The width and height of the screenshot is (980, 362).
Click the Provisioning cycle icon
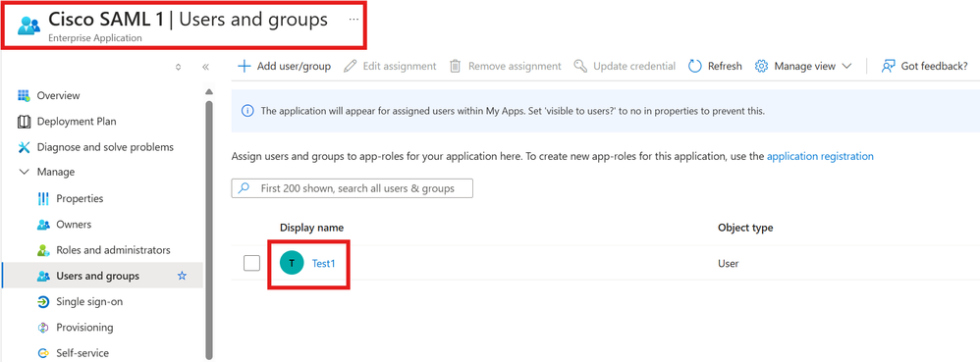(43, 328)
